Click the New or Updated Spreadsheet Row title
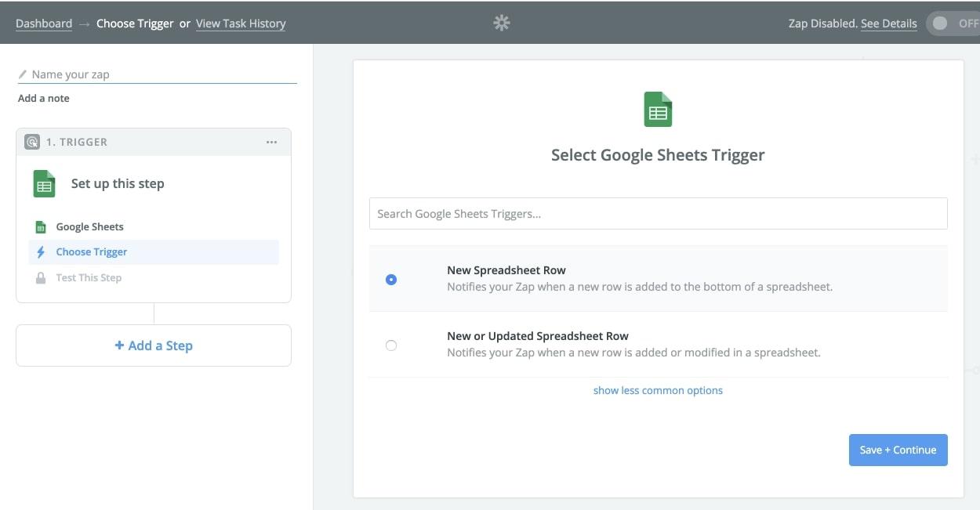Image resolution: width=980 pixels, height=510 pixels. [x=538, y=336]
